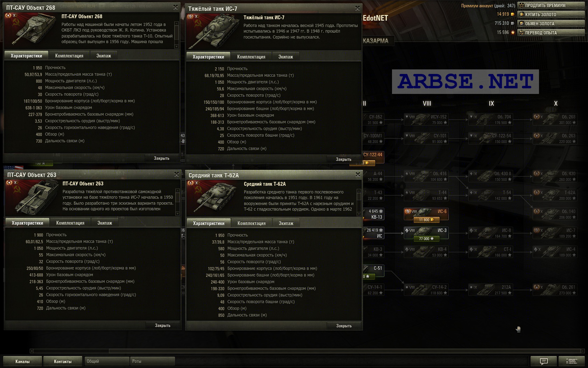The height and width of the screenshot is (368, 588).
Task: Select Общий chat channel tab
Action: tap(106, 361)
